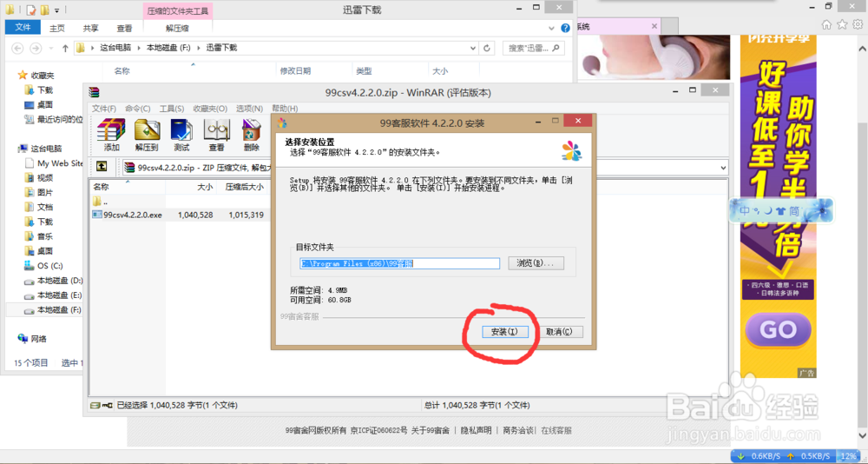Click the Explorer back navigation arrow

tap(17, 49)
